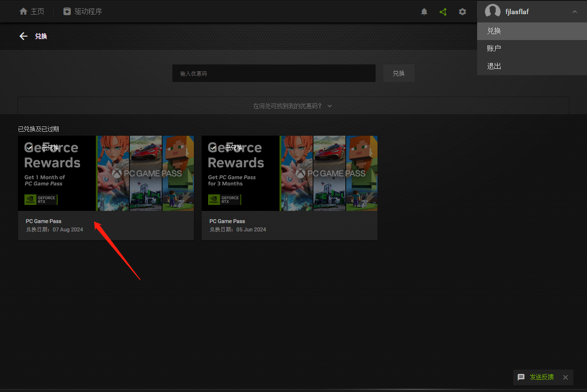Click the feedback chat bubble icon
This screenshot has width=587, height=392.
click(x=521, y=377)
